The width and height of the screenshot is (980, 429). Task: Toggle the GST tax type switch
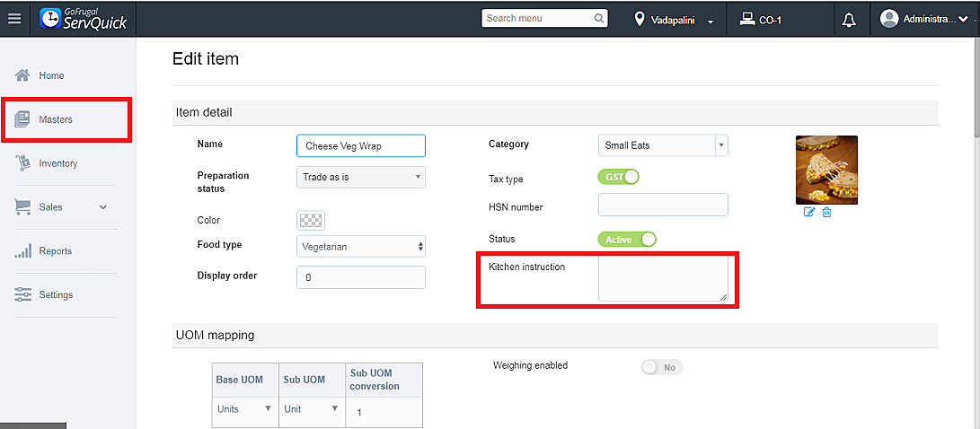coord(618,177)
